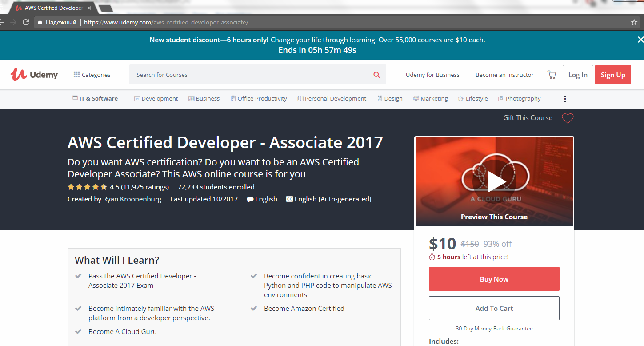Click the Add To Cart button
The width and height of the screenshot is (644, 346).
tap(494, 308)
